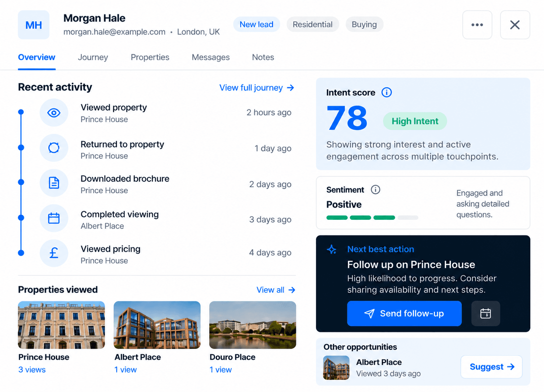Click the View full journey link
Image resolution: width=544 pixels, height=392 pixels.
coord(257,88)
